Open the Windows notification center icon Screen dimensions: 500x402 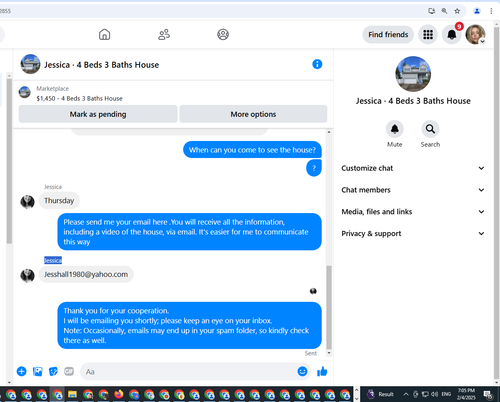click(x=488, y=395)
